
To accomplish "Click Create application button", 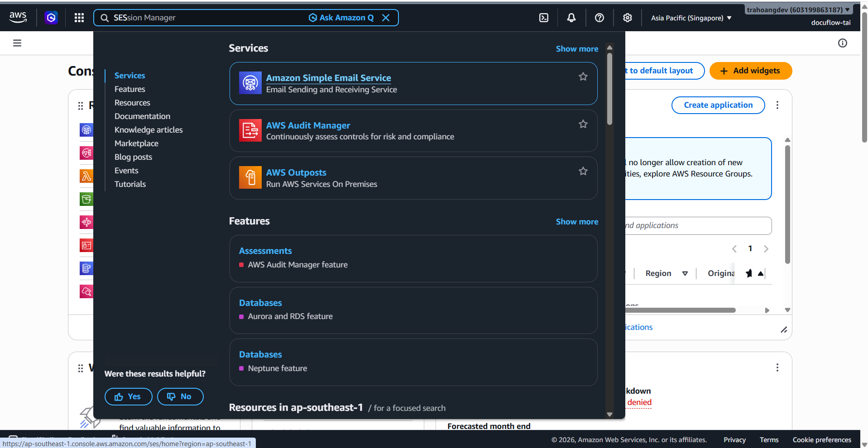I will [x=718, y=105].
